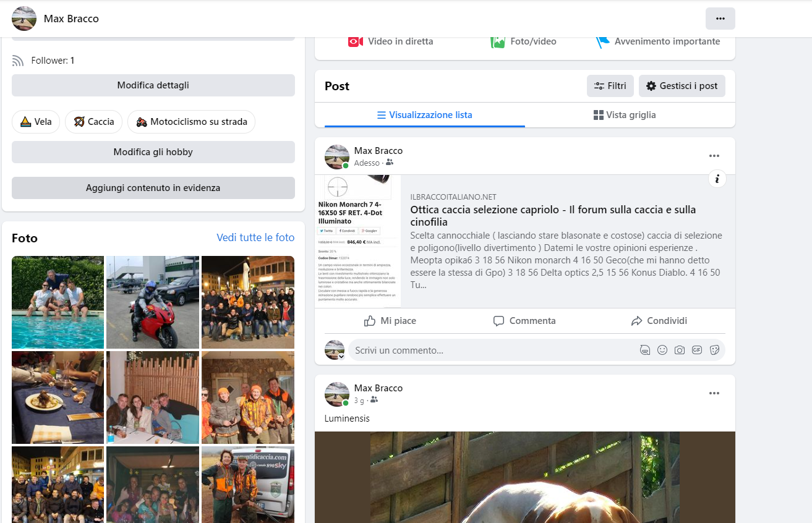Screen dimensions: 812x523
Task: Open the orange hunting jackets photo thumbnail
Action: tap(248, 398)
